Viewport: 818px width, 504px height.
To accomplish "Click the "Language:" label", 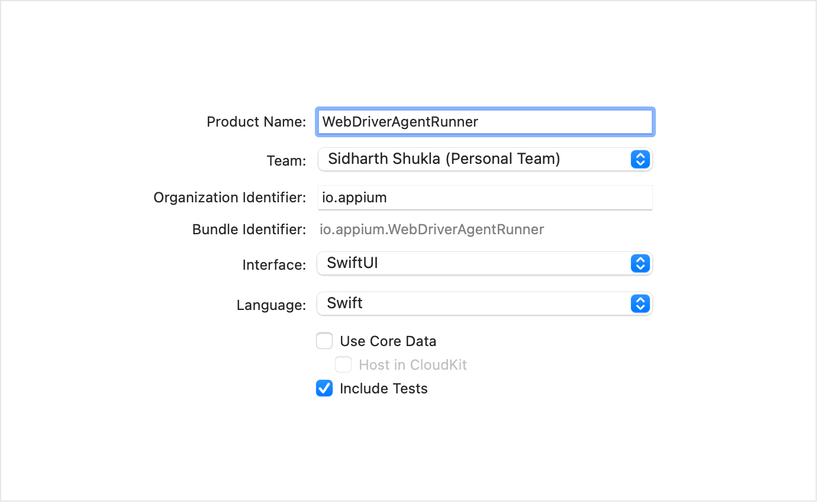I will pos(271,305).
